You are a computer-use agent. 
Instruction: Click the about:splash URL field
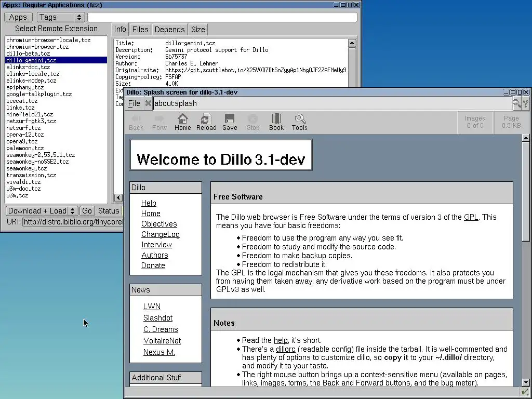pos(332,103)
